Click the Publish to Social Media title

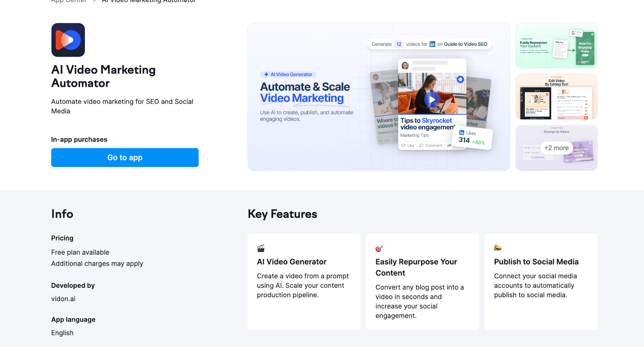click(536, 262)
